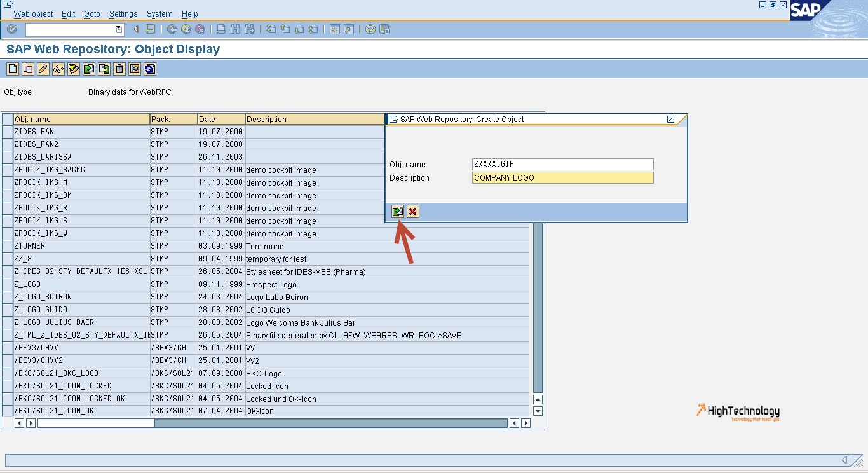The image size is (868, 473).
Task: Click the Display (glasses) toolbar icon
Action: (x=58, y=69)
